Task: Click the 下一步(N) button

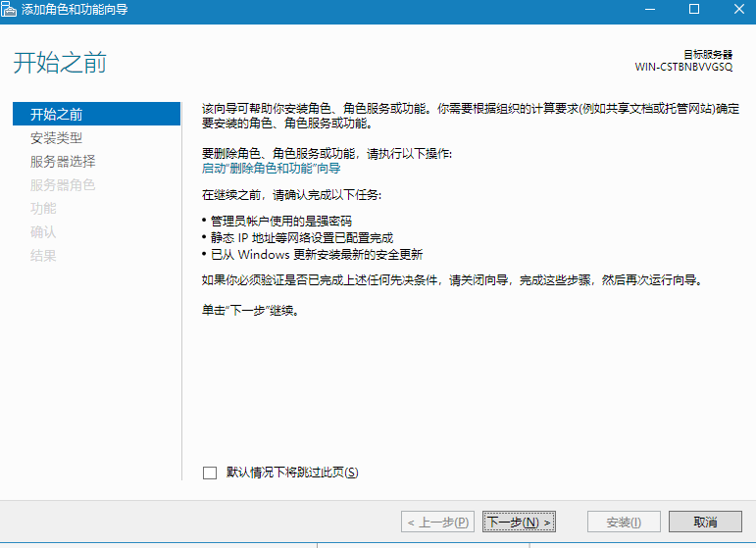Action: tap(519, 522)
